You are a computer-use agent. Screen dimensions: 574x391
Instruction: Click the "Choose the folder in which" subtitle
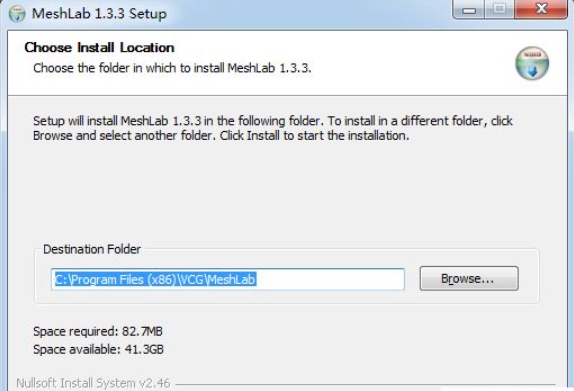(172, 68)
